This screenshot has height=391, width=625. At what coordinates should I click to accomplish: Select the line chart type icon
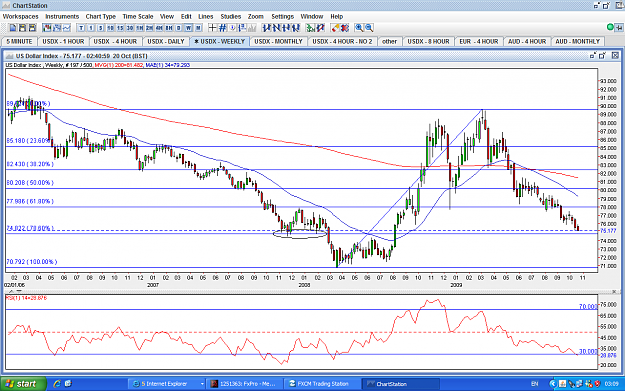66,28
